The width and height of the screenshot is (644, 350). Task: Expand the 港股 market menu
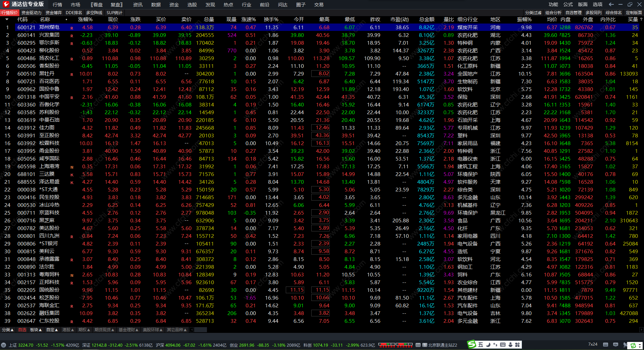coord(68,330)
